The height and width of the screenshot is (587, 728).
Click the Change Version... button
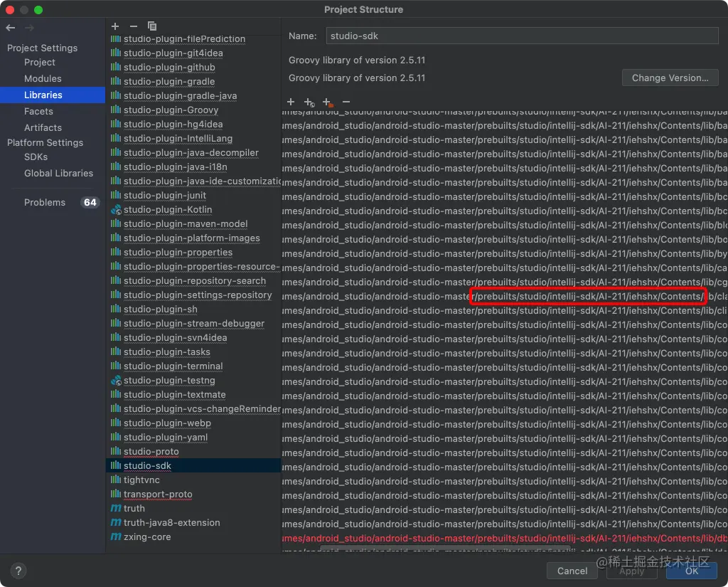pyautogui.click(x=670, y=78)
